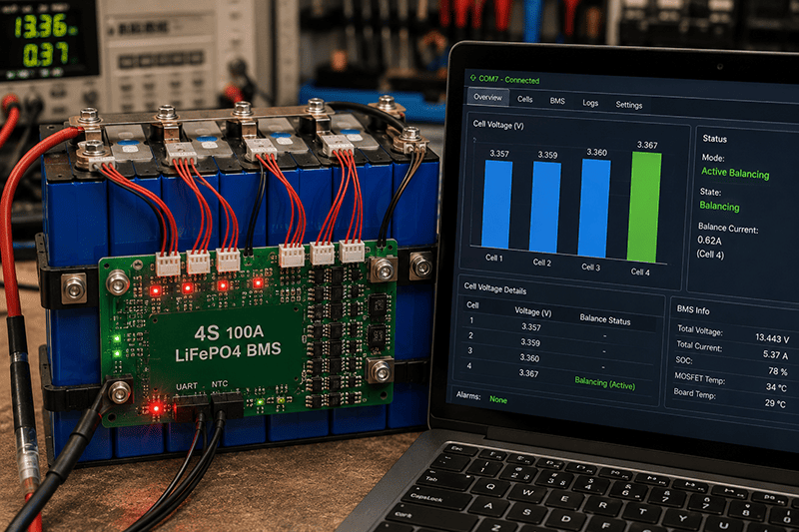Go to the Settings tab

(629, 105)
